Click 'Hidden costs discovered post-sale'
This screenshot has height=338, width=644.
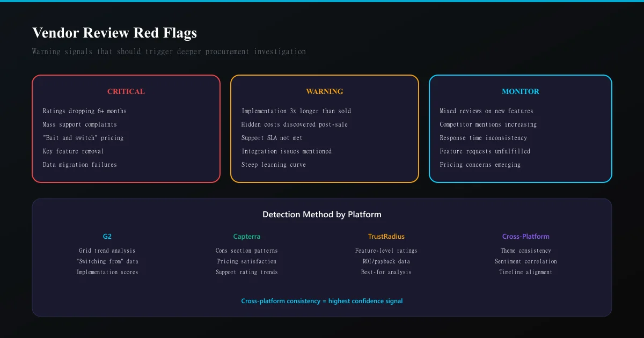[295, 124]
